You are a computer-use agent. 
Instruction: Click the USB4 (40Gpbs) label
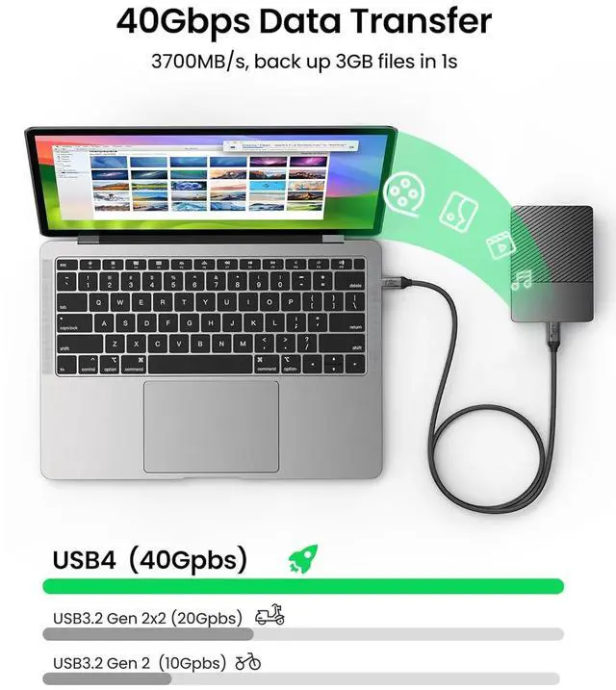[x=150, y=560]
